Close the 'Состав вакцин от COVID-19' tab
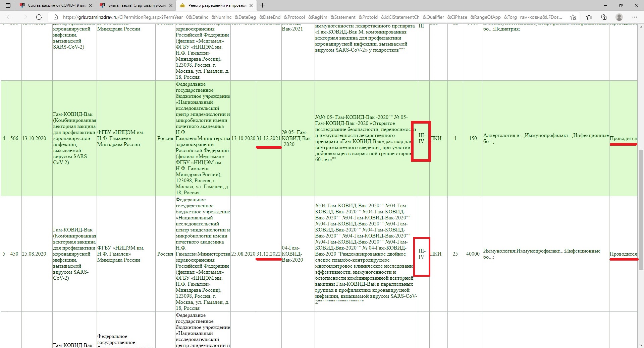Viewport: 644px width, 348px height. (x=91, y=5)
